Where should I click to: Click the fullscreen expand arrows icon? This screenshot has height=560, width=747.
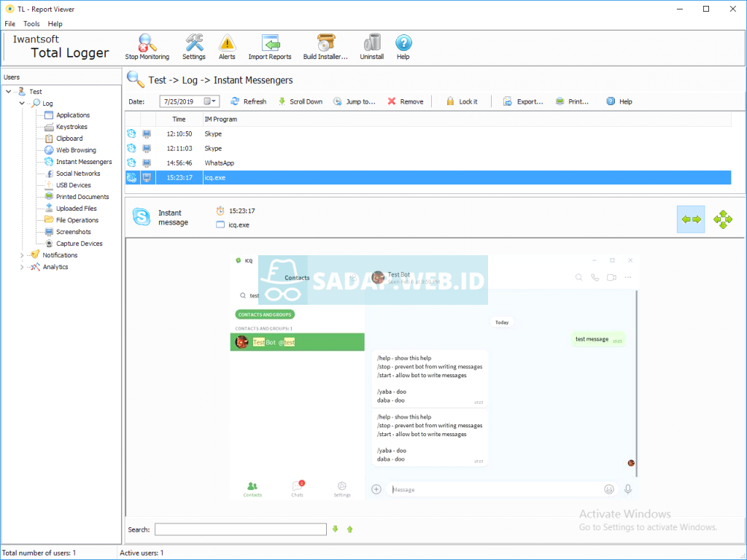(723, 219)
